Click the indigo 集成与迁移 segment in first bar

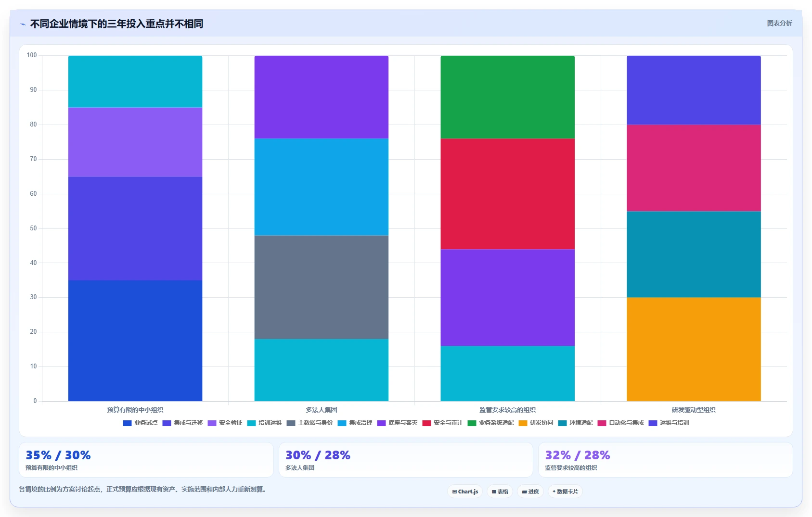(x=135, y=228)
